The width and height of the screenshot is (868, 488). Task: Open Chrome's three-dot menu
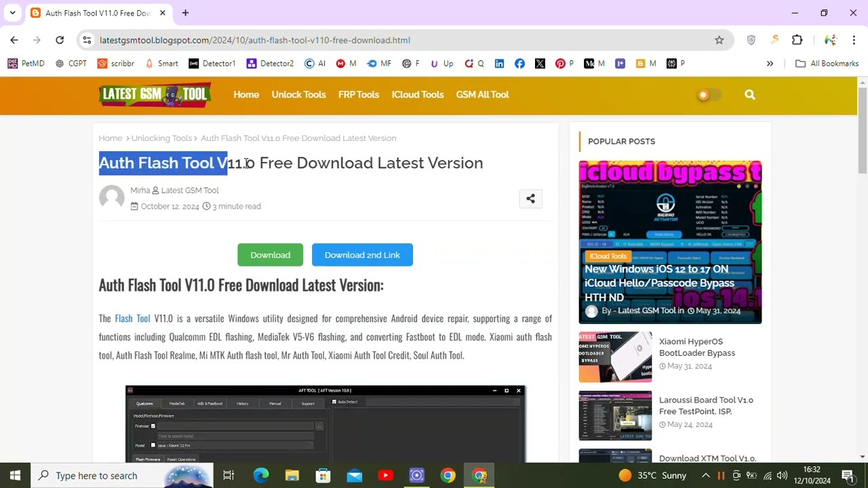pyautogui.click(x=854, y=40)
